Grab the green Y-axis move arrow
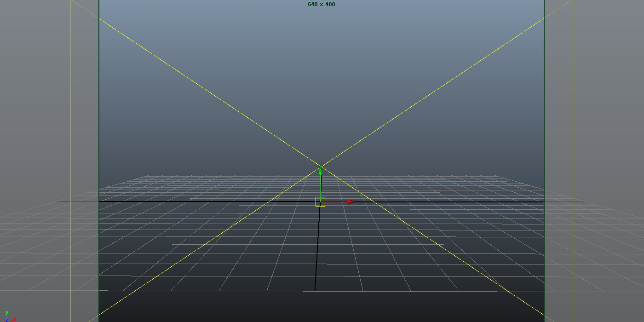The height and width of the screenshot is (322, 644). coord(320,171)
